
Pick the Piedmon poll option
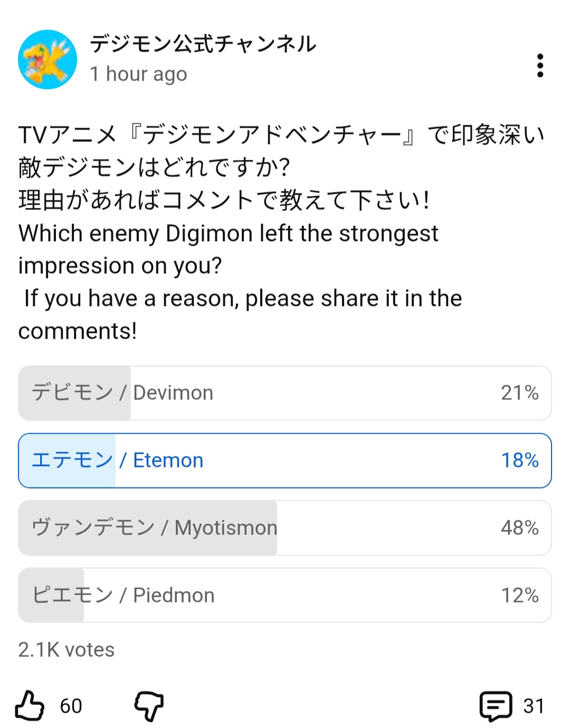click(x=285, y=595)
